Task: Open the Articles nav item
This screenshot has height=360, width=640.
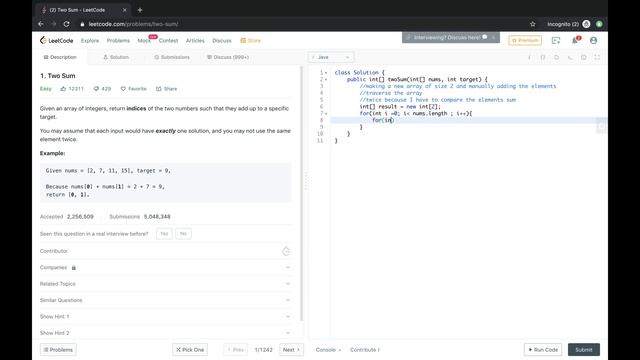Action: (x=195, y=40)
